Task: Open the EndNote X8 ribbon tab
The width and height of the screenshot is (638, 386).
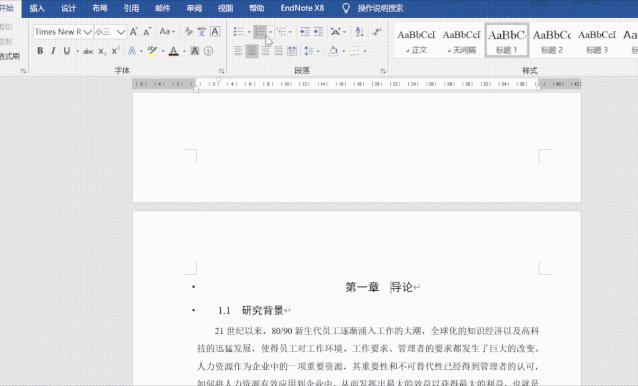Action: (x=302, y=8)
